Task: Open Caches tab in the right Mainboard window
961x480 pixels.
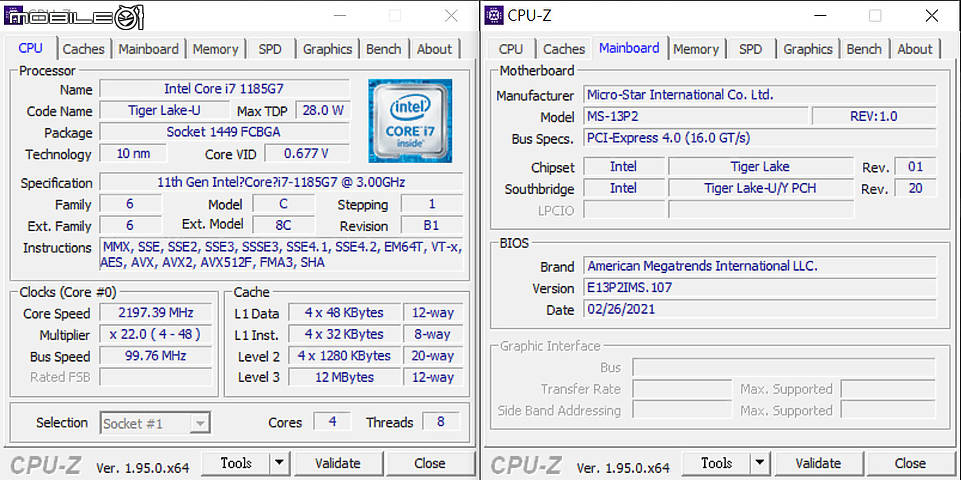Action: tap(564, 49)
